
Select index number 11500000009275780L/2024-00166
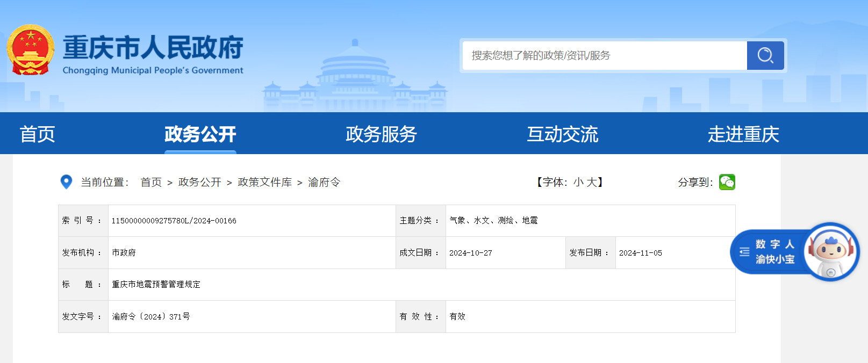point(174,221)
